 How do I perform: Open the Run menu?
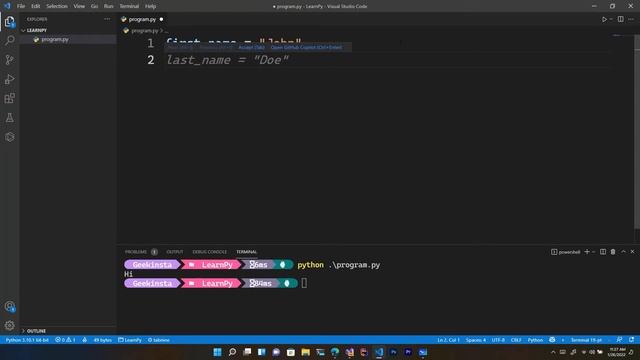pos(108,6)
